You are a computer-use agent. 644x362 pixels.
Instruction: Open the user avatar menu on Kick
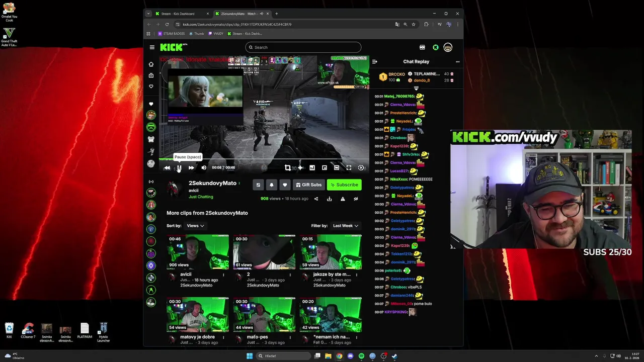448,47
